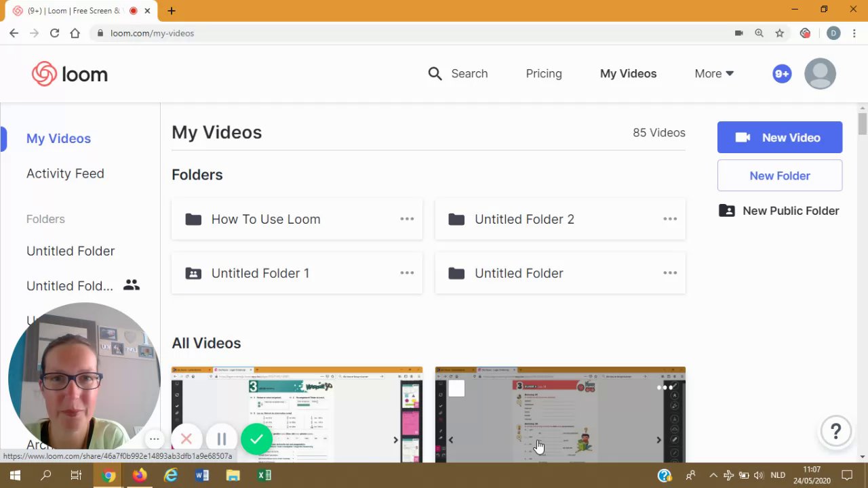The image size is (868, 488).
Task: Open the Help question mark button
Action: coord(836,431)
